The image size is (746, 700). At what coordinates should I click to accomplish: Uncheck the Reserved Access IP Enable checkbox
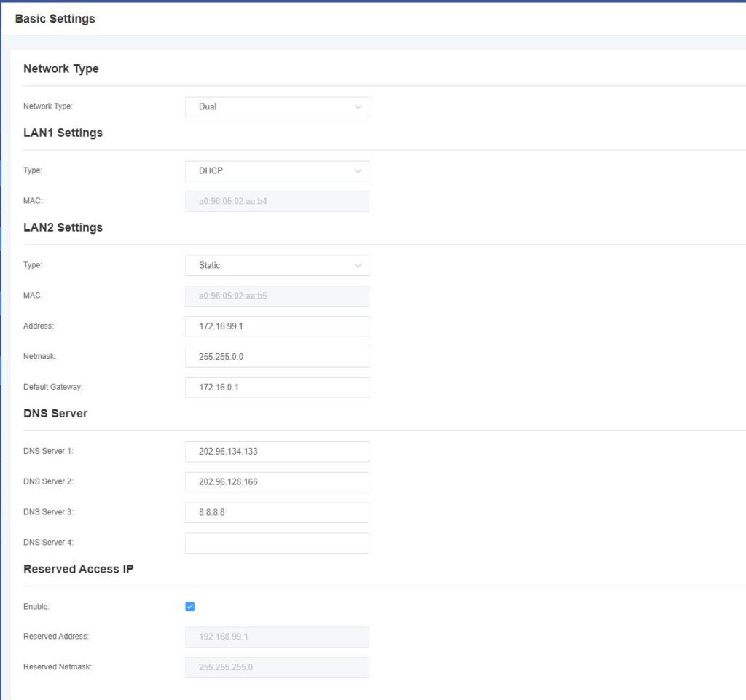pyautogui.click(x=190, y=607)
